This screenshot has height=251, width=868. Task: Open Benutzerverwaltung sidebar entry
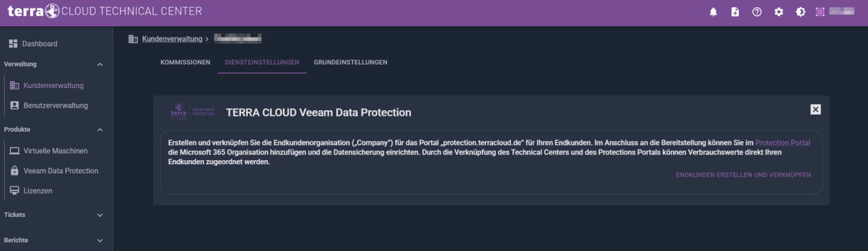(x=56, y=105)
